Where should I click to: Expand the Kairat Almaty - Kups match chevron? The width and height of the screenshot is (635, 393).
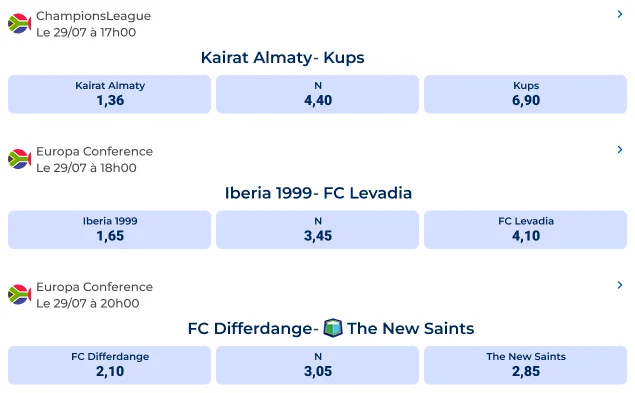point(620,14)
